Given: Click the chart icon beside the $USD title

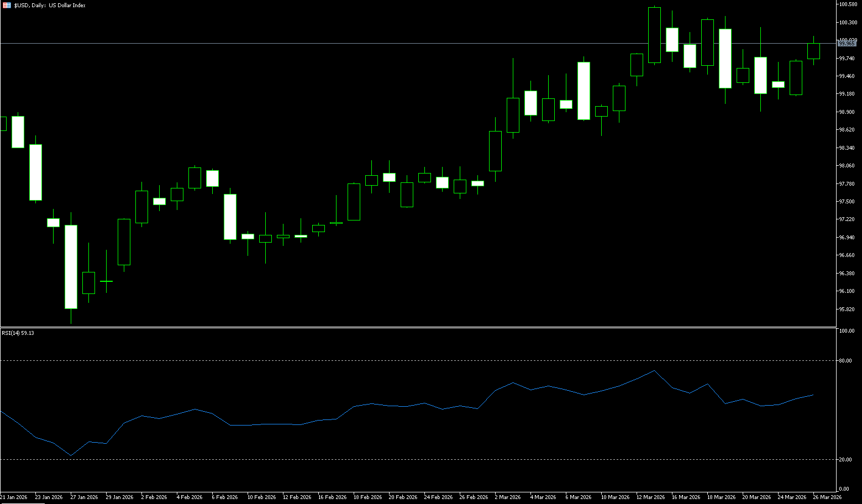Looking at the screenshot, I should (x=7, y=6).
